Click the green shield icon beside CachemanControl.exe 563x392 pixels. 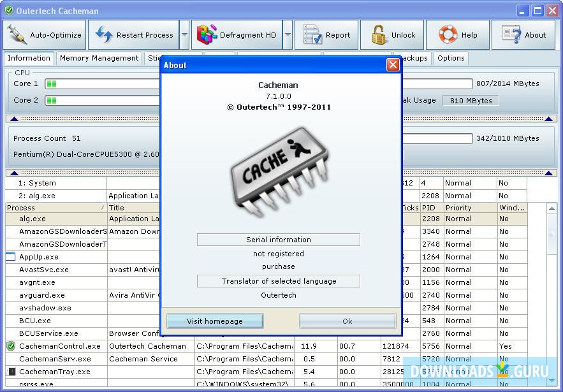[11, 346]
